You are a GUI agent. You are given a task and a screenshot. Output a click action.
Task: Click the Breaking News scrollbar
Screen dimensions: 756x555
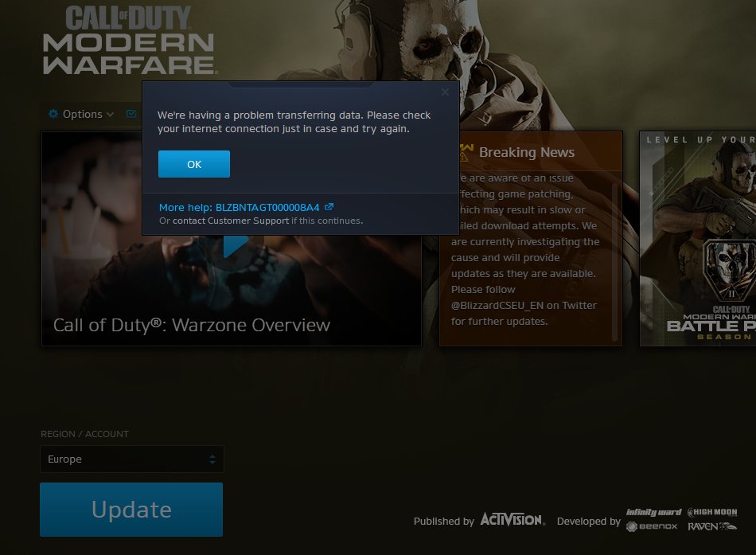pos(614,260)
